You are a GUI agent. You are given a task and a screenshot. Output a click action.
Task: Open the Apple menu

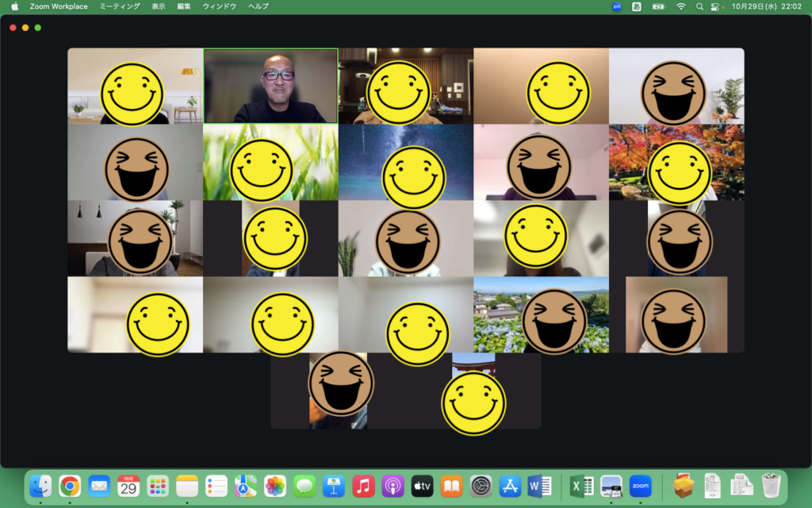coord(14,6)
